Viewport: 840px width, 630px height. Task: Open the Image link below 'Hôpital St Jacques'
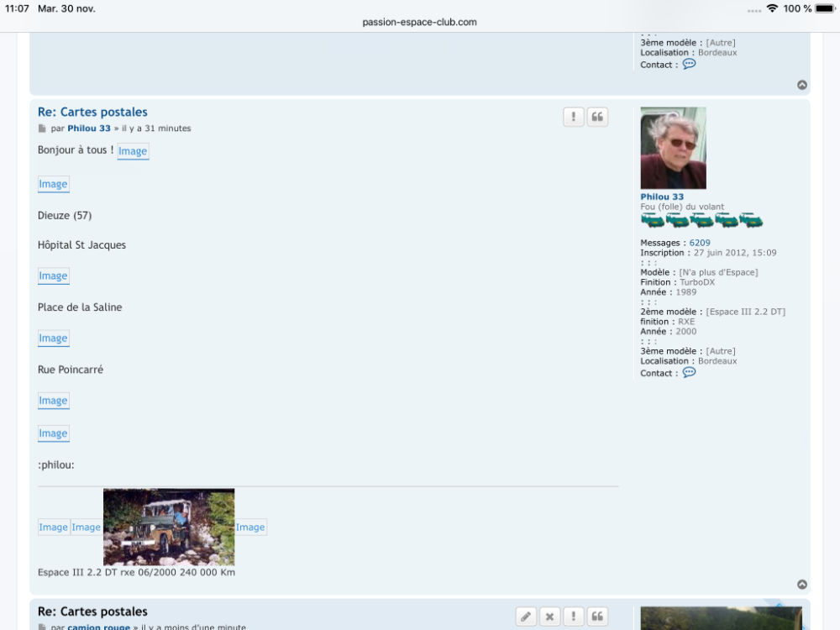pyautogui.click(x=53, y=276)
